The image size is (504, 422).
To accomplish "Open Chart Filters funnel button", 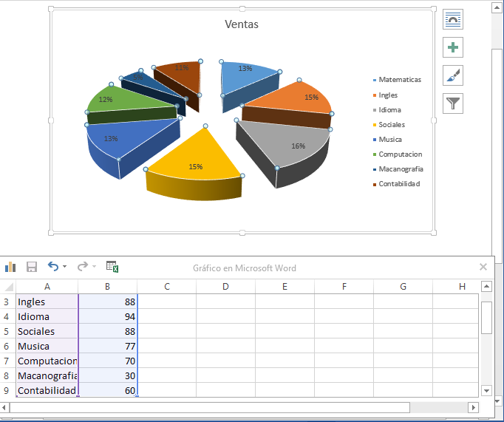I will (x=452, y=103).
